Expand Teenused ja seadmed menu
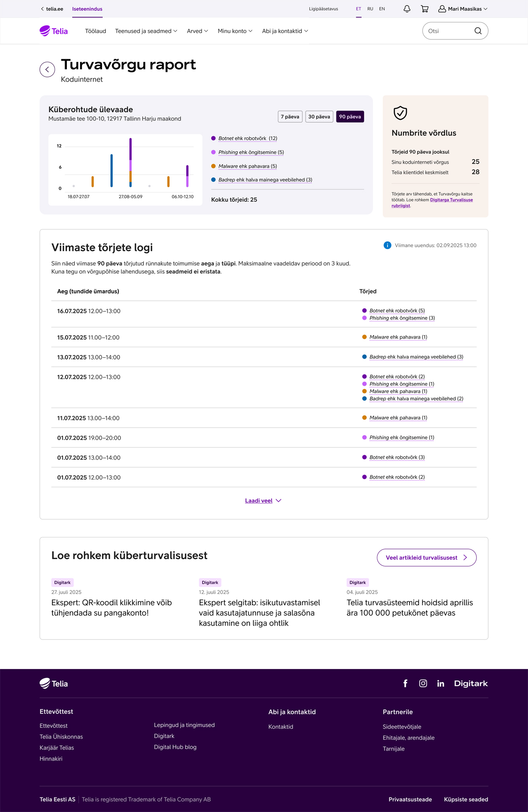This screenshot has height=812, width=528. point(146,31)
